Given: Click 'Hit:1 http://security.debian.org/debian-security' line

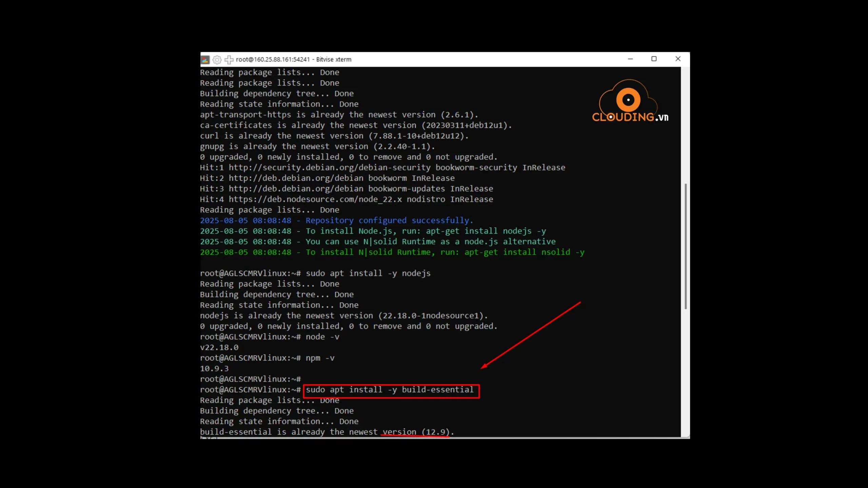Looking at the screenshot, I should coord(382,168).
